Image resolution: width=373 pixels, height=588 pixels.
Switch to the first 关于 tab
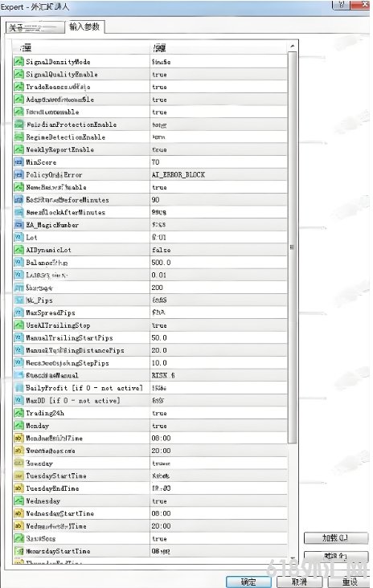pos(35,28)
